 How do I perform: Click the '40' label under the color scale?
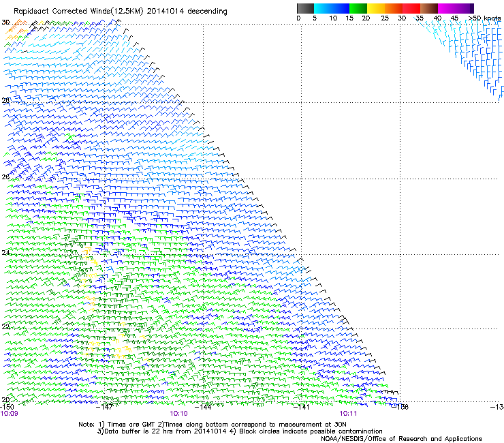(x=437, y=18)
